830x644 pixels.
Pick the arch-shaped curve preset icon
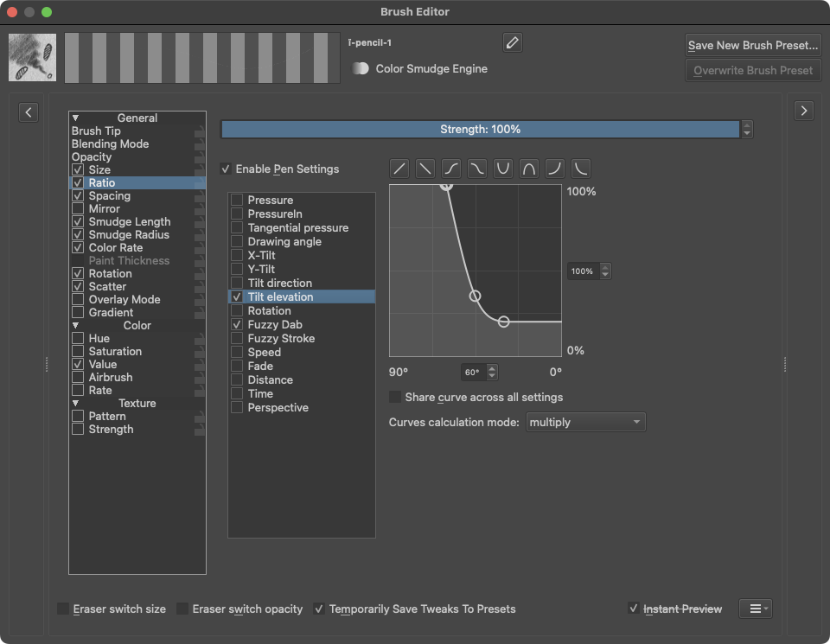[529, 169]
